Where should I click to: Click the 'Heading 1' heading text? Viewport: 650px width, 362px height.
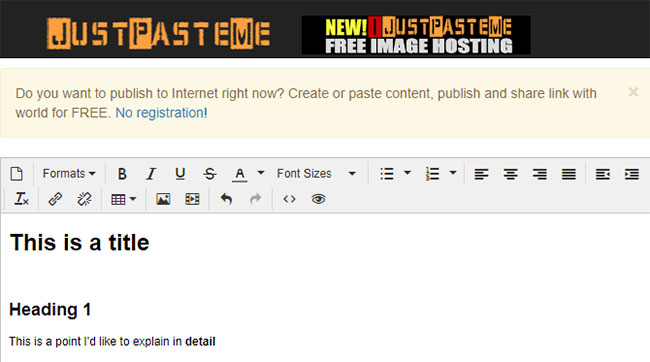tap(50, 309)
